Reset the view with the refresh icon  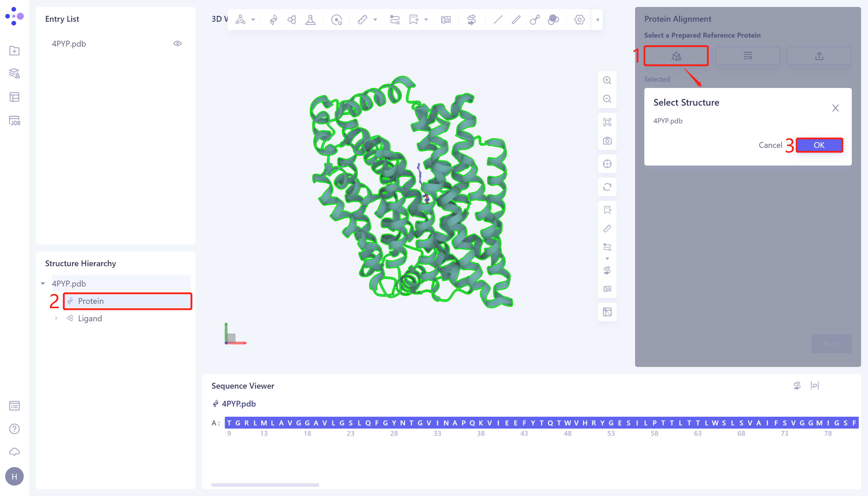click(x=608, y=187)
